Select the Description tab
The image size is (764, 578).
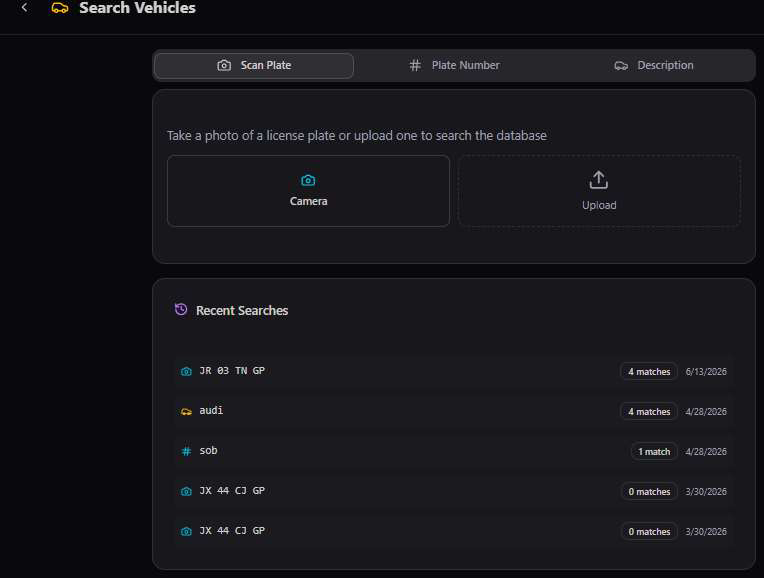coord(653,65)
